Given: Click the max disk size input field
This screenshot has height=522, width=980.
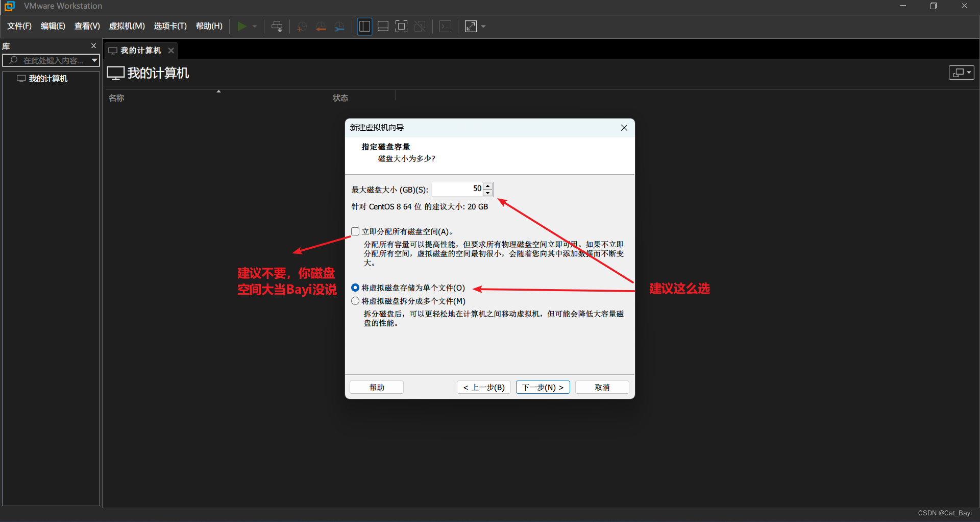Looking at the screenshot, I should pos(457,189).
